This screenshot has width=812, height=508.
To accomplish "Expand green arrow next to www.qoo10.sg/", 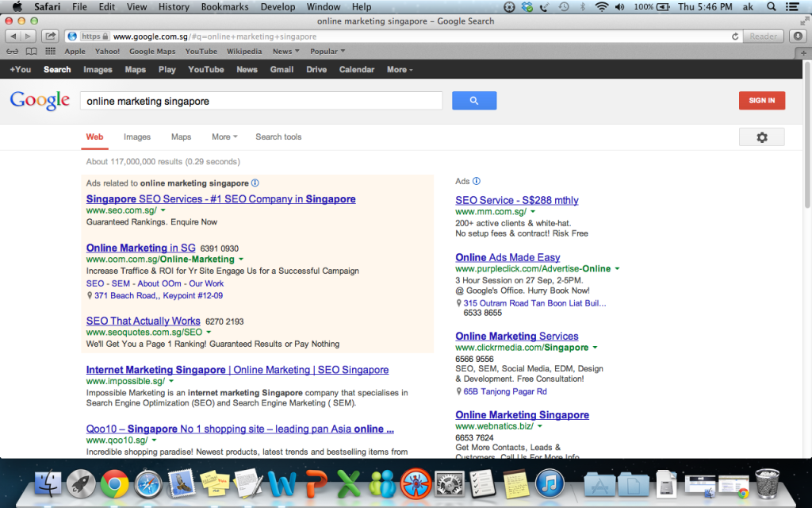I will (155, 440).
